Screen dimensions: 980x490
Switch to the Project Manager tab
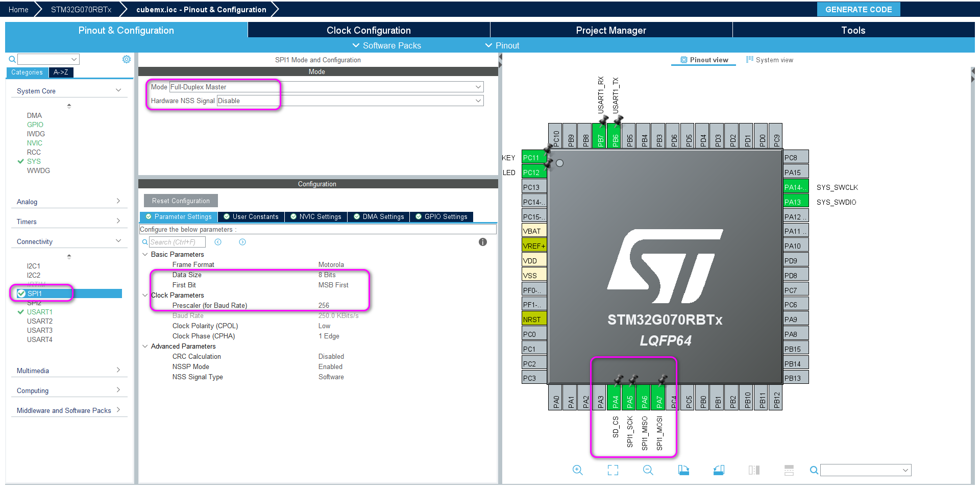[x=611, y=30]
